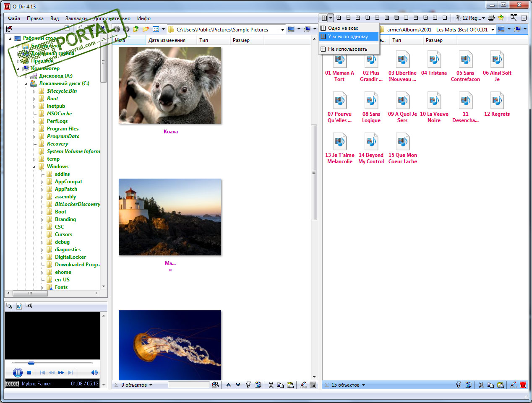Select the Cursors folder in the tree
532x403 pixels.
63,234
